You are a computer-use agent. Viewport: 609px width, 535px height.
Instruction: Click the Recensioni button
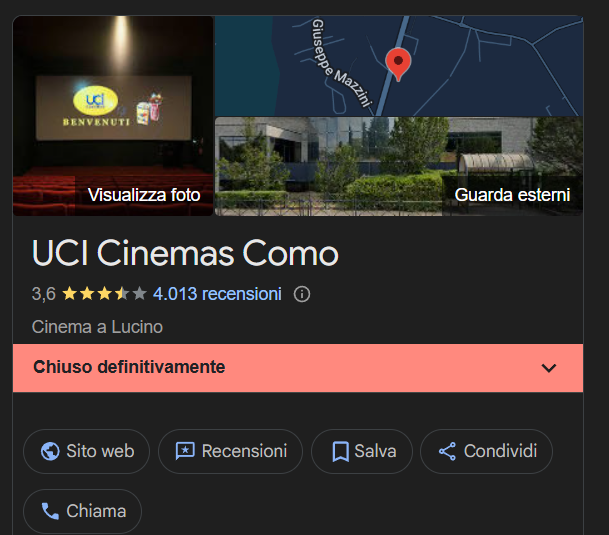tap(230, 451)
